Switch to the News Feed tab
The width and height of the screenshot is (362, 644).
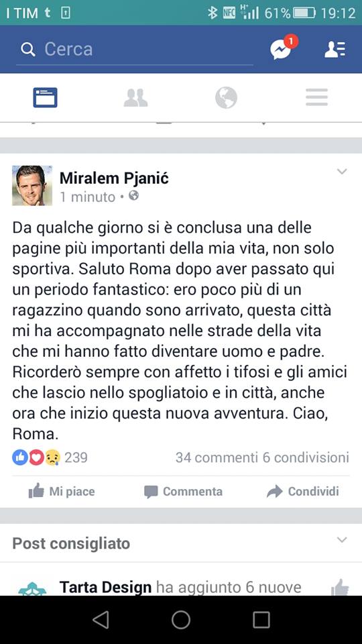pos(45,98)
